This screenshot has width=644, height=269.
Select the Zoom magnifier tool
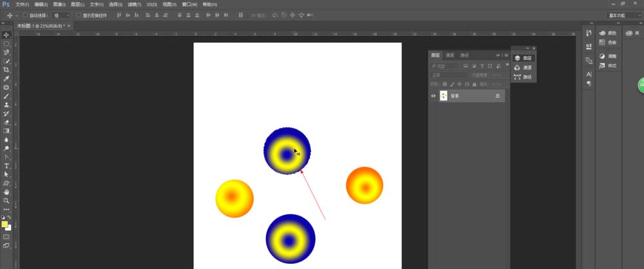coord(6,200)
